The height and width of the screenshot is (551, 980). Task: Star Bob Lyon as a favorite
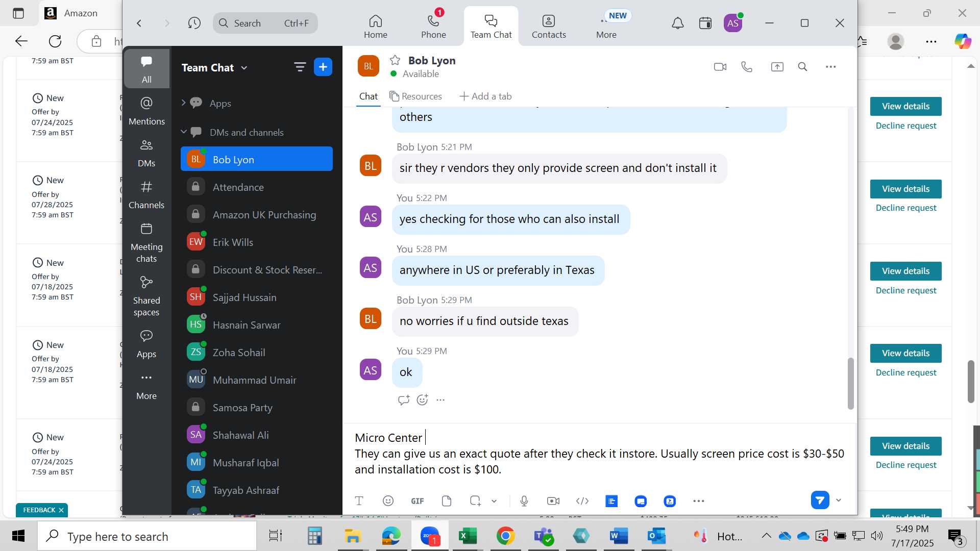(395, 60)
